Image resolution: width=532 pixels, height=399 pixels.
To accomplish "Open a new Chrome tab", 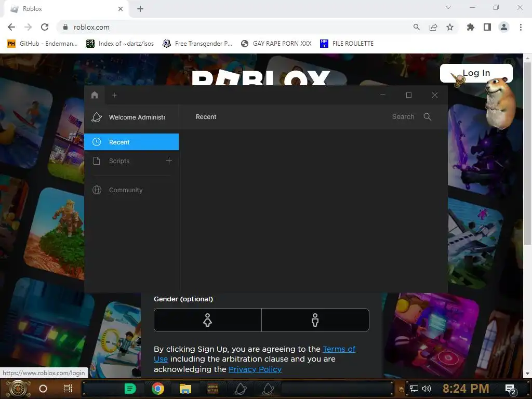I will [x=140, y=9].
